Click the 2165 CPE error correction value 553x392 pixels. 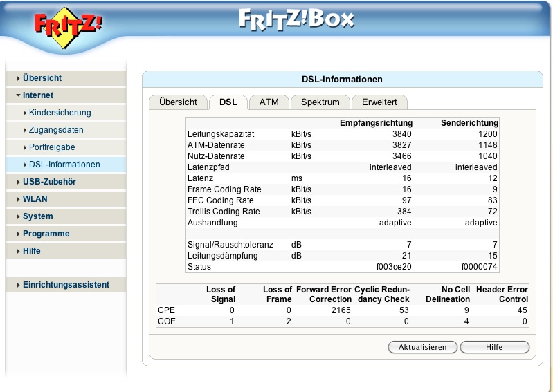(341, 310)
